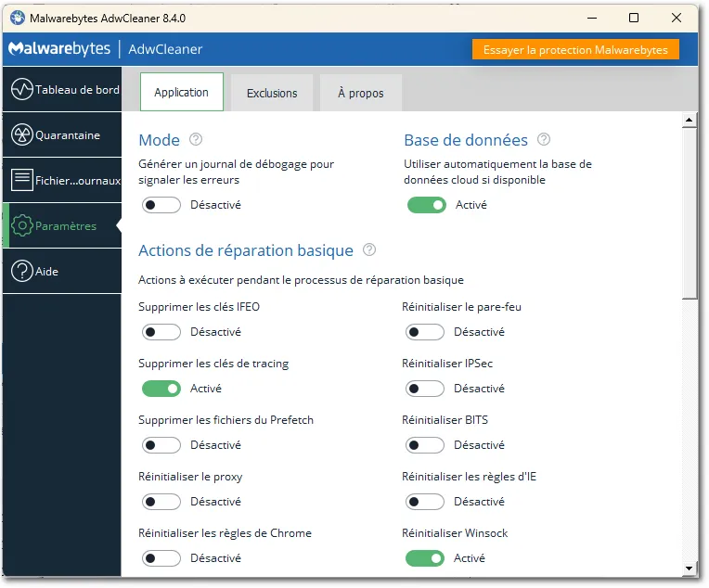Enable the debug journal toggle under Mode
Image resolution: width=709 pixels, height=588 pixels.
[161, 205]
